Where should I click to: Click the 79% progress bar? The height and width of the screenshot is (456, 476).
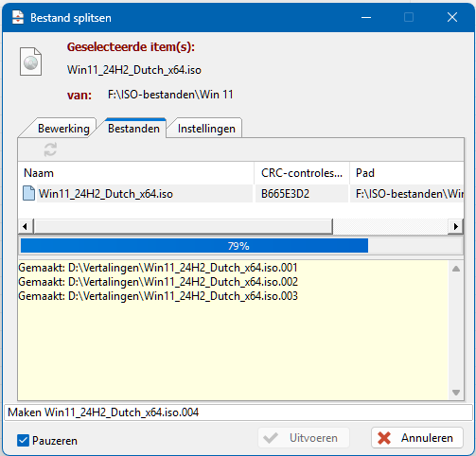coord(241,246)
